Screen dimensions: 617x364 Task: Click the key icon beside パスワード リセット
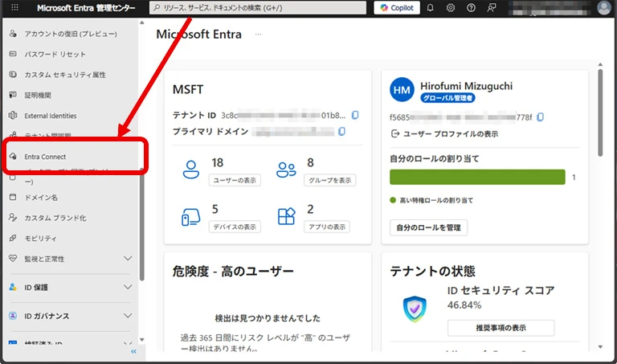point(13,54)
